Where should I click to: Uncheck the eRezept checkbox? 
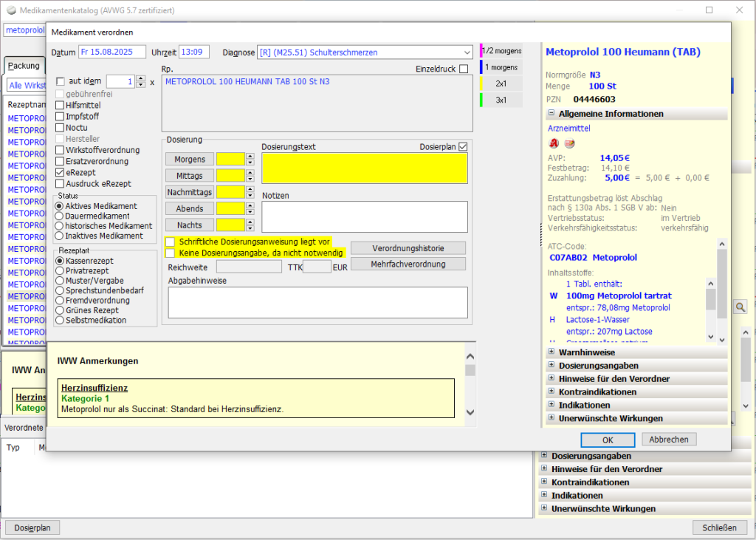pyautogui.click(x=60, y=172)
